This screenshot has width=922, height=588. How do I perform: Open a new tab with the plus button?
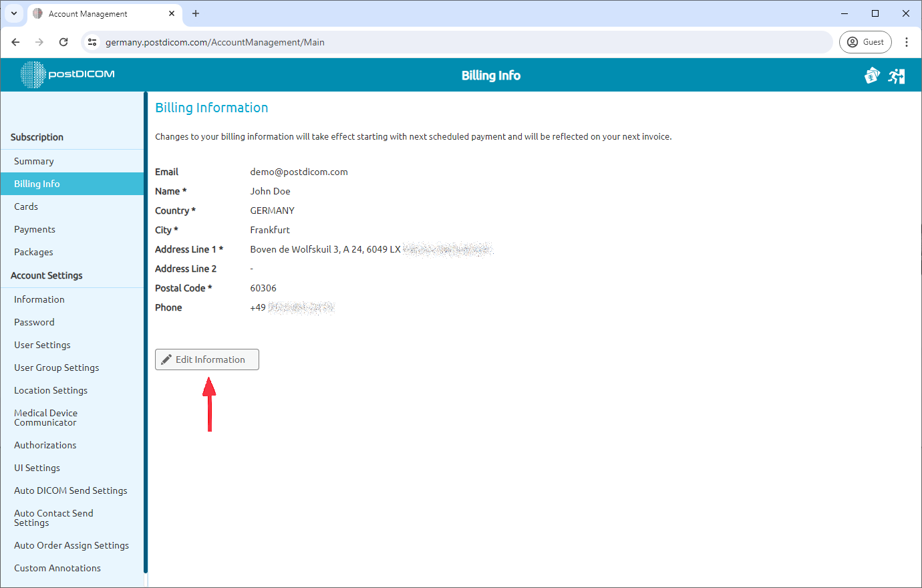[196, 13]
